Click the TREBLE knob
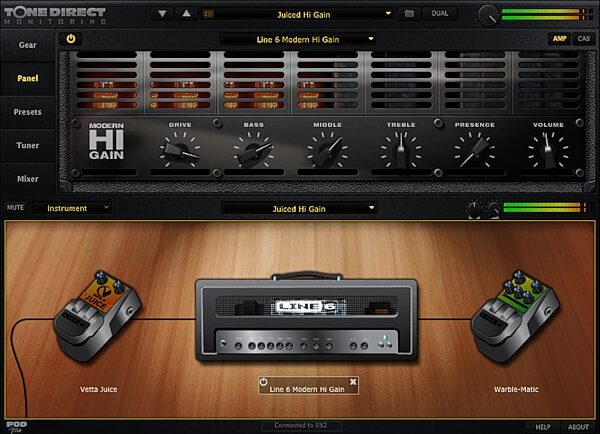The image size is (600, 434). 401,151
